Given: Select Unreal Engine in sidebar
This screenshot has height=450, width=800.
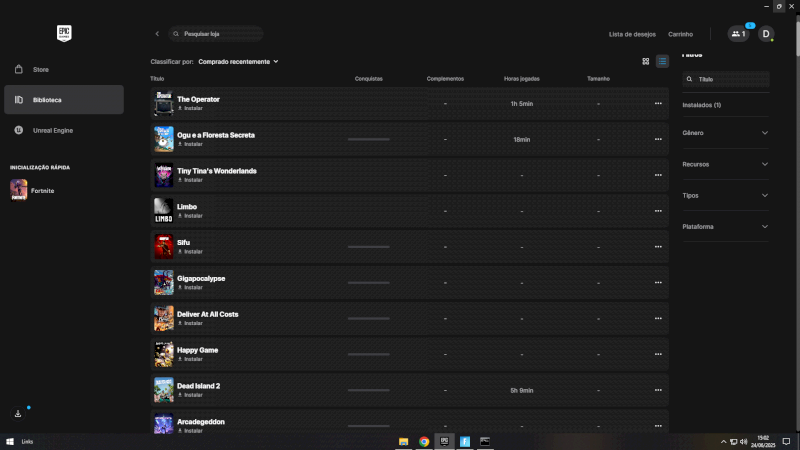Looking at the screenshot, I should click(52, 130).
